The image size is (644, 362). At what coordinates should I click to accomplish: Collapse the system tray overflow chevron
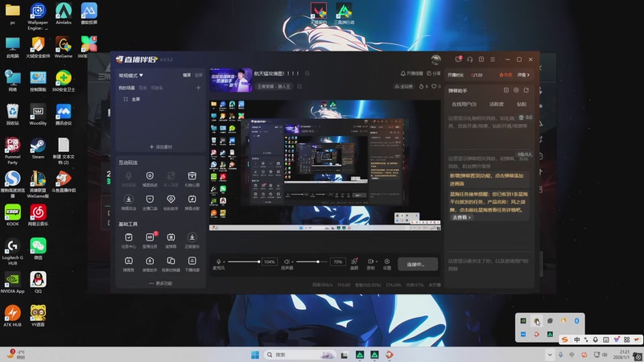(550, 355)
